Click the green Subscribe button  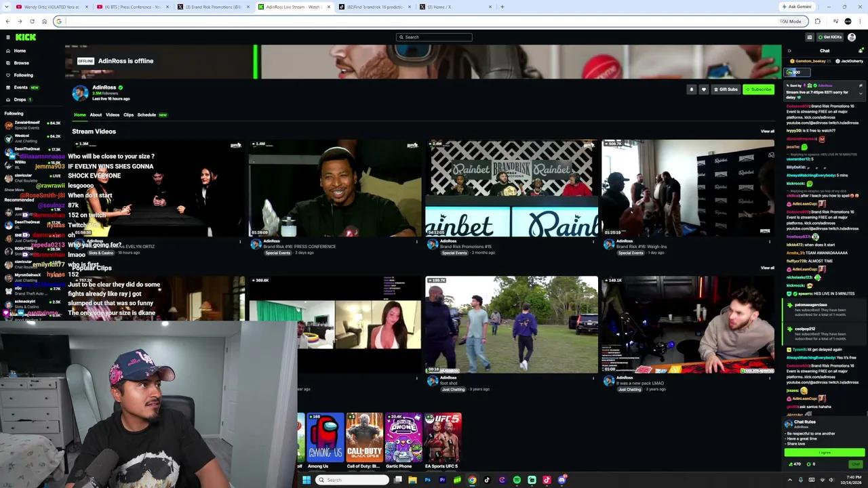point(758,89)
